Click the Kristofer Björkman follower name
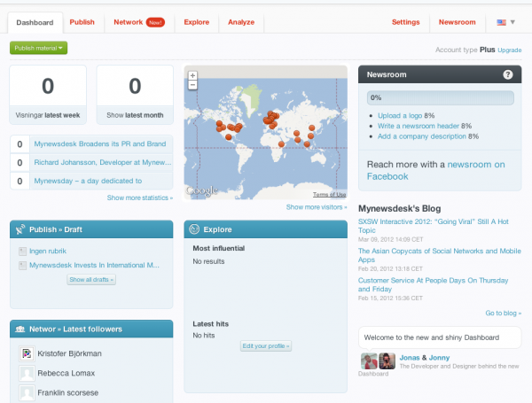 69,354
